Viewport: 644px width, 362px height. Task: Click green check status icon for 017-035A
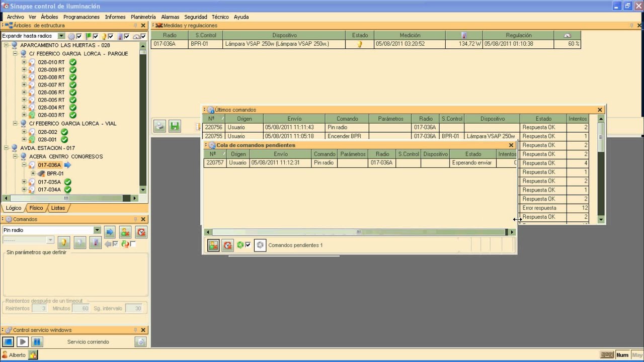click(x=67, y=182)
